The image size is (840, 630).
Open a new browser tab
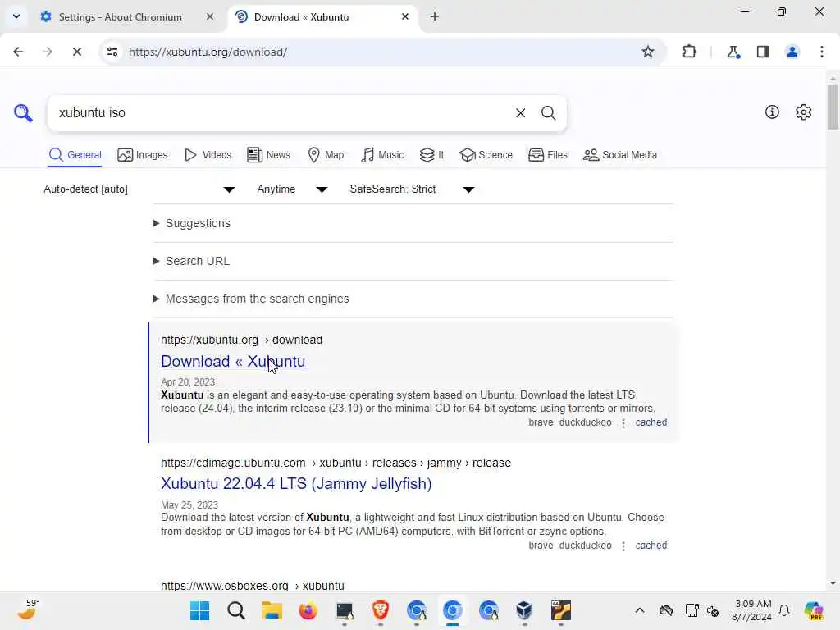(435, 16)
